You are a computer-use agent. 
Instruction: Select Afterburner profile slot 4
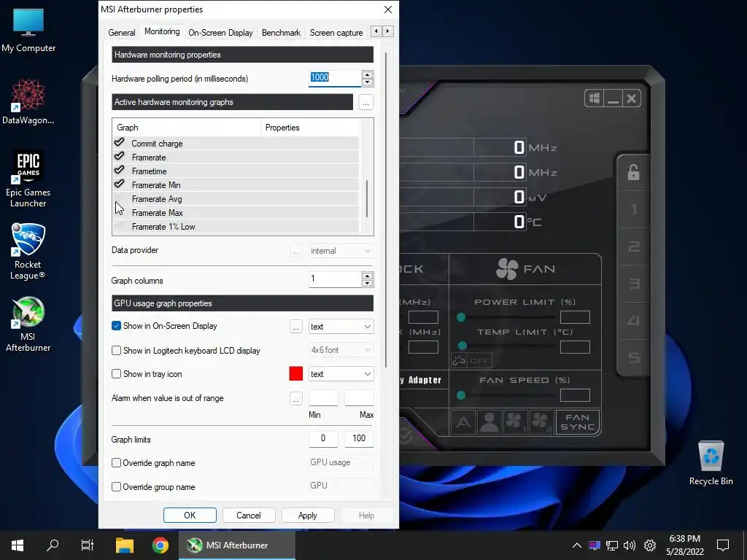coord(634,321)
